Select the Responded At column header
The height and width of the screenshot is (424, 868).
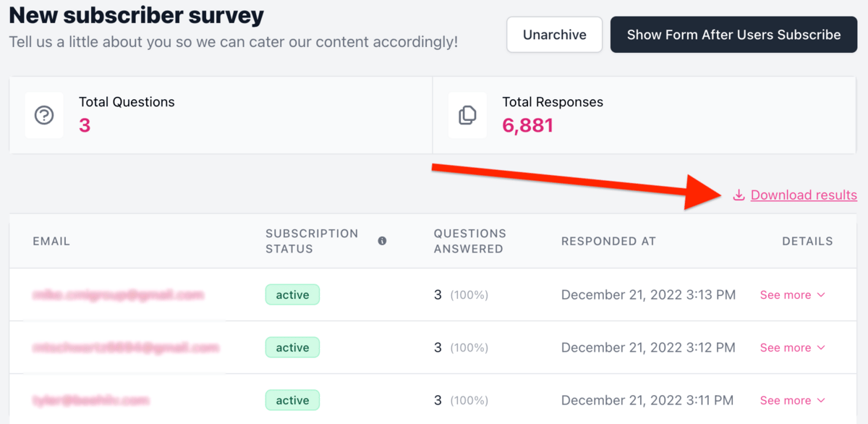[x=608, y=241]
